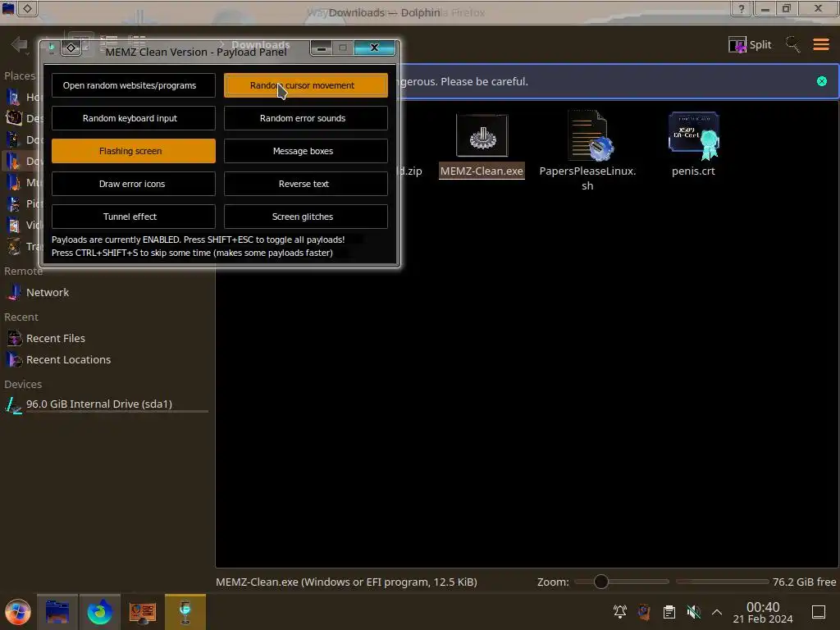Click the Dolphin back navigation arrow

(x=20, y=44)
